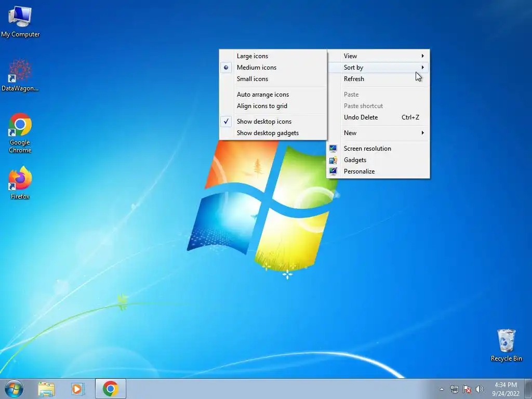Open Windows Explorer from the taskbar

[x=46, y=389]
